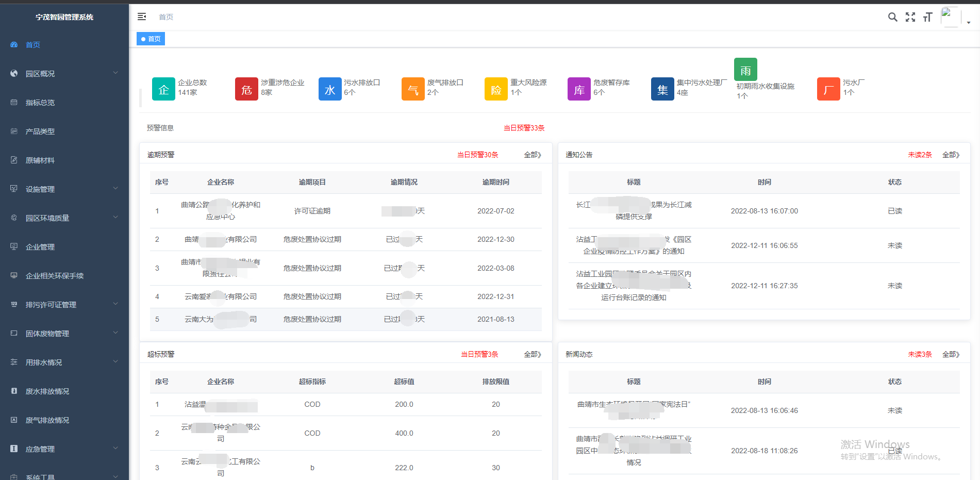View all 超标预警 via 全部 link
Viewport: 980px width, 480px height.
[533, 354]
